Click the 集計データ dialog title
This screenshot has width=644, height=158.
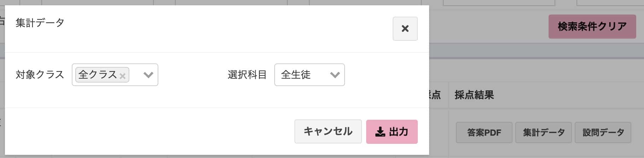click(x=40, y=23)
